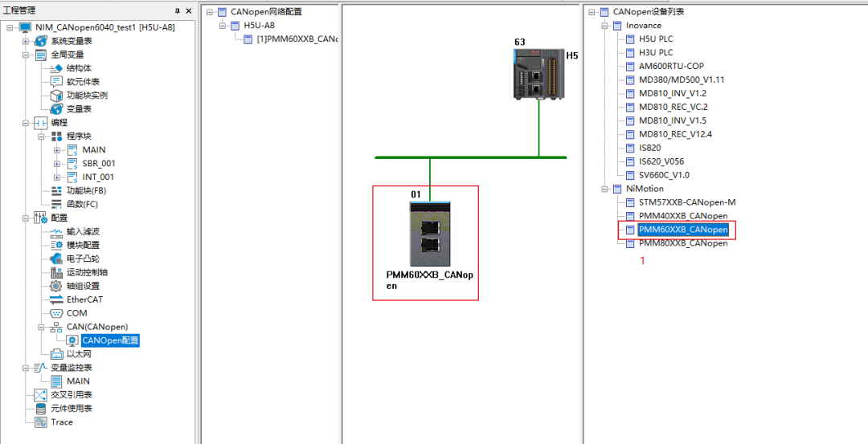The width and height of the screenshot is (868, 444).
Task: Select H3U PLC in device list
Action: (x=656, y=52)
